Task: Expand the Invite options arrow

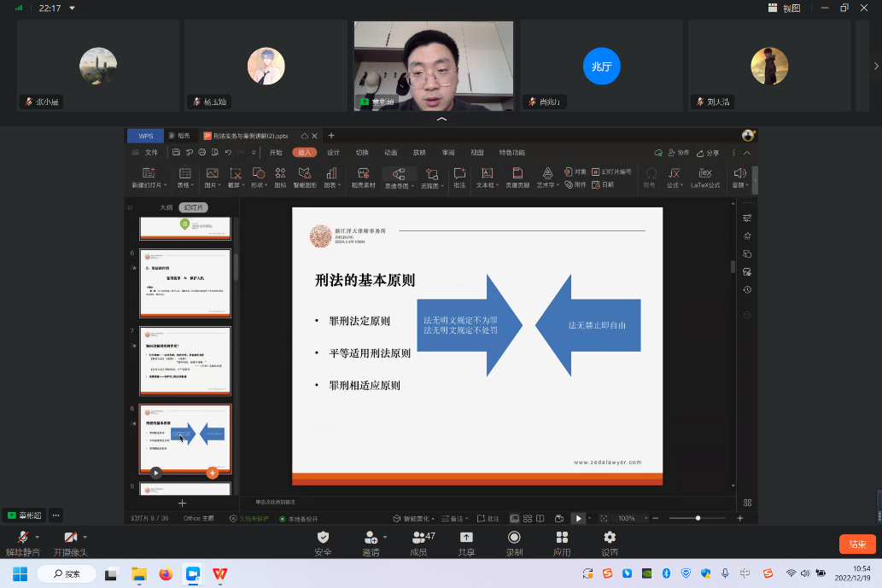Action: 385,537
